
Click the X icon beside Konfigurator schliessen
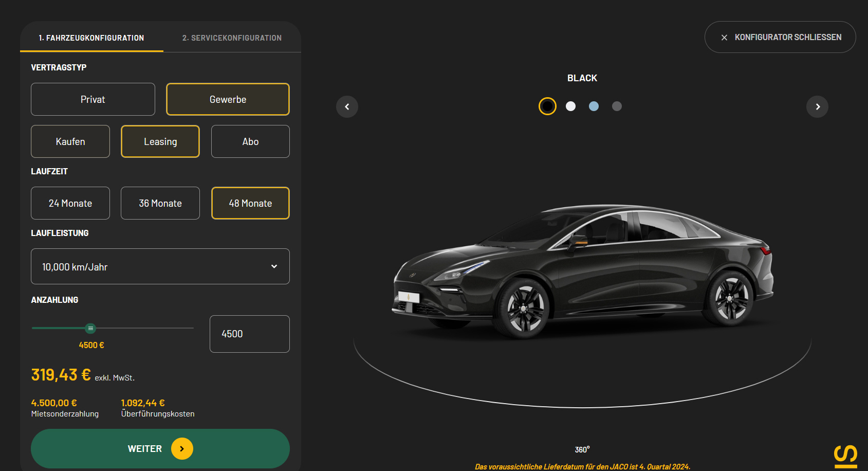click(x=724, y=38)
